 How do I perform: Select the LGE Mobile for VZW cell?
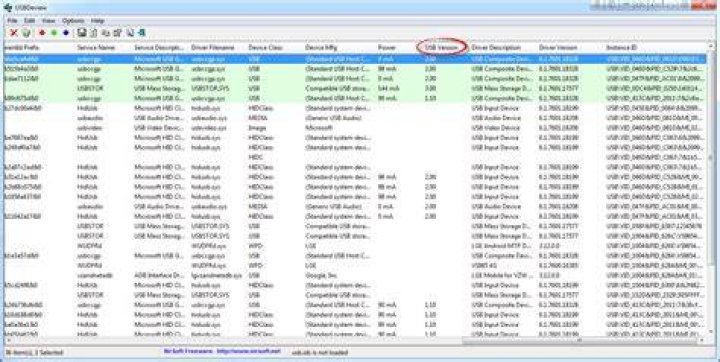tap(502, 275)
